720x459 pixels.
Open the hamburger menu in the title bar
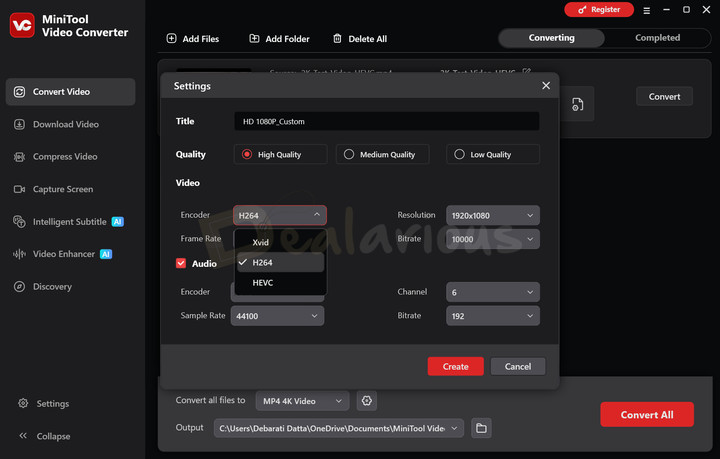click(x=647, y=10)
